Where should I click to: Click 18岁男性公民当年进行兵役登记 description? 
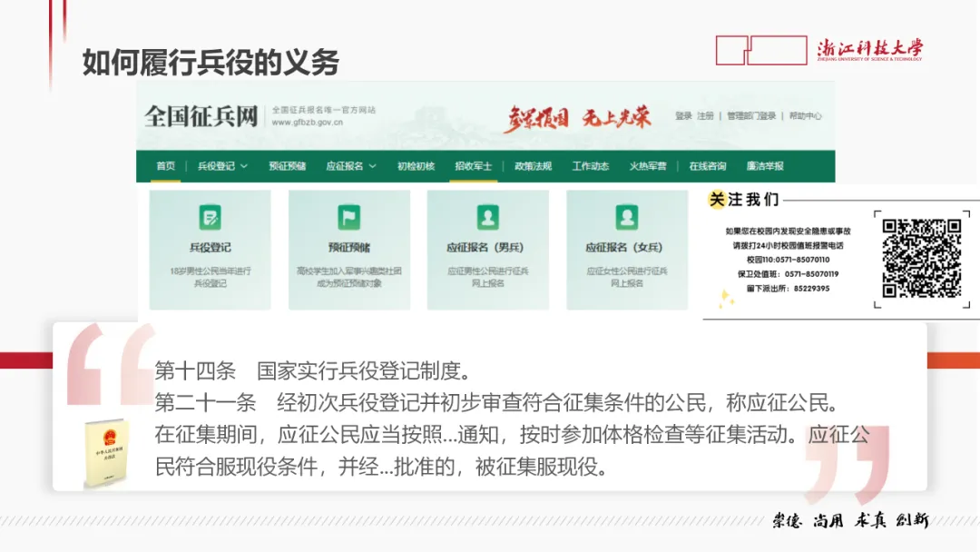210,277
